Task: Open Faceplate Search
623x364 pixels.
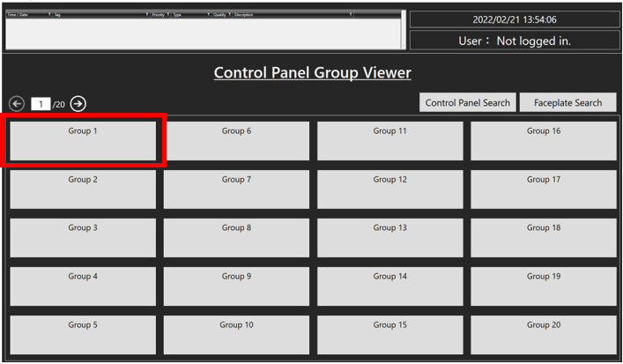Action: [x=567, y=103]
